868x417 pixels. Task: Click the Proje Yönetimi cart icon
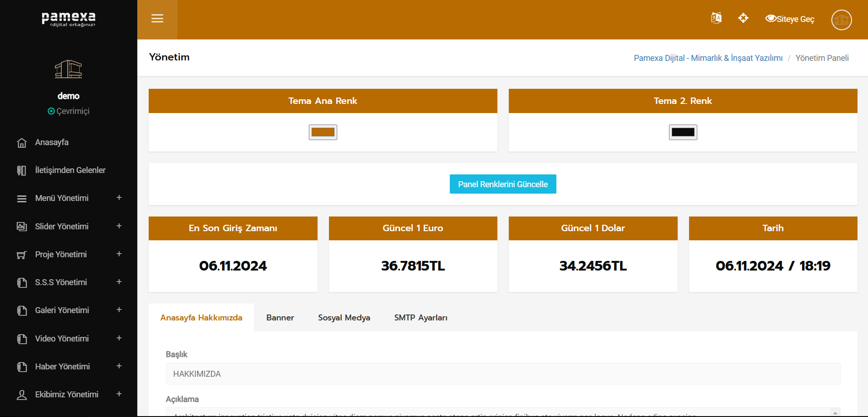tap(22, 255)
